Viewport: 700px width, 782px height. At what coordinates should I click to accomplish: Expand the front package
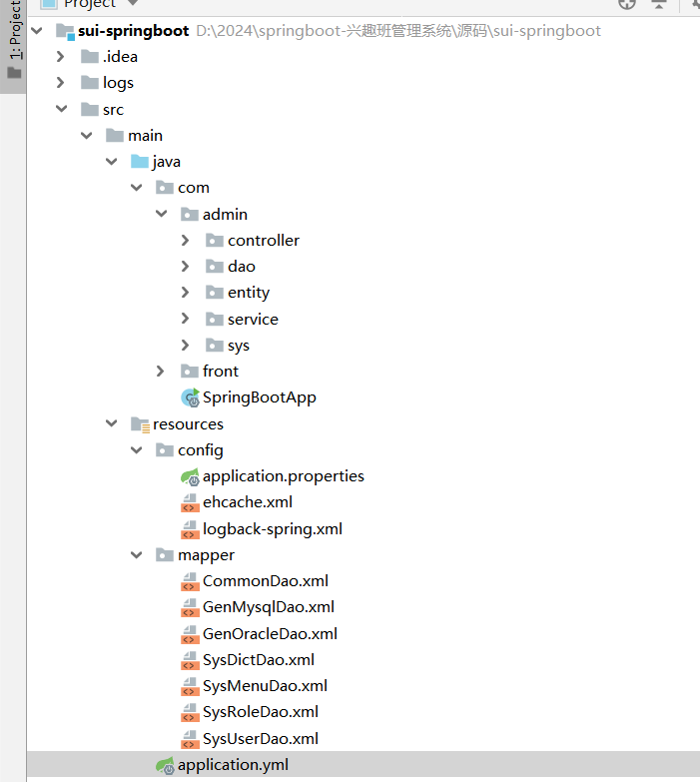(x=161, y=372)
